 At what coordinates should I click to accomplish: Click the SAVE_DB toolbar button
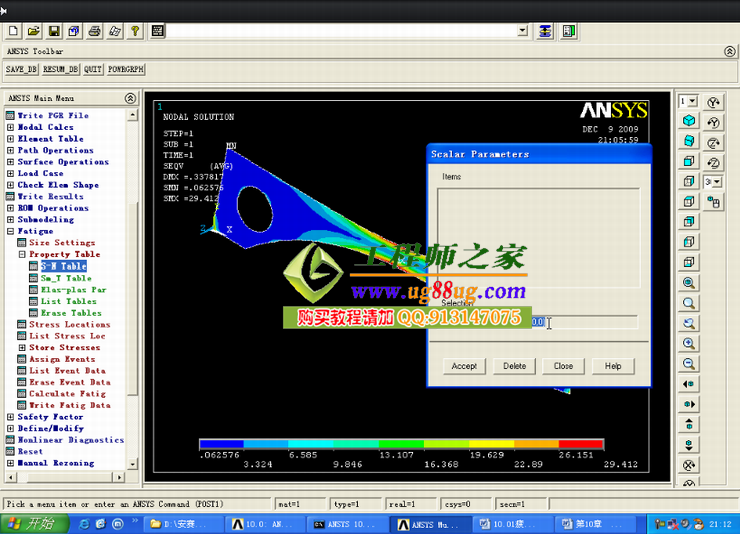coord(21,69)
